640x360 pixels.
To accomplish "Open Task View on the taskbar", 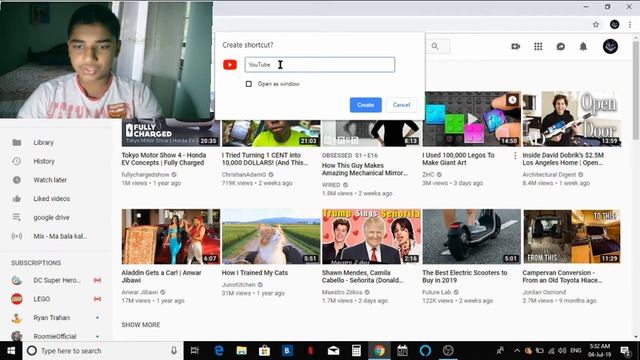I will pyautogui.click(x=195, y=351).
